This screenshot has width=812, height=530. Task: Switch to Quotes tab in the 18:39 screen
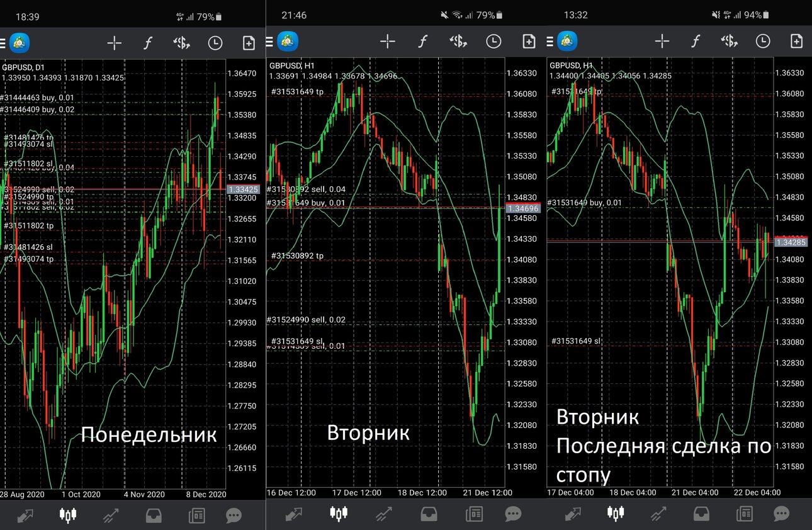click(x=26, y=516)
